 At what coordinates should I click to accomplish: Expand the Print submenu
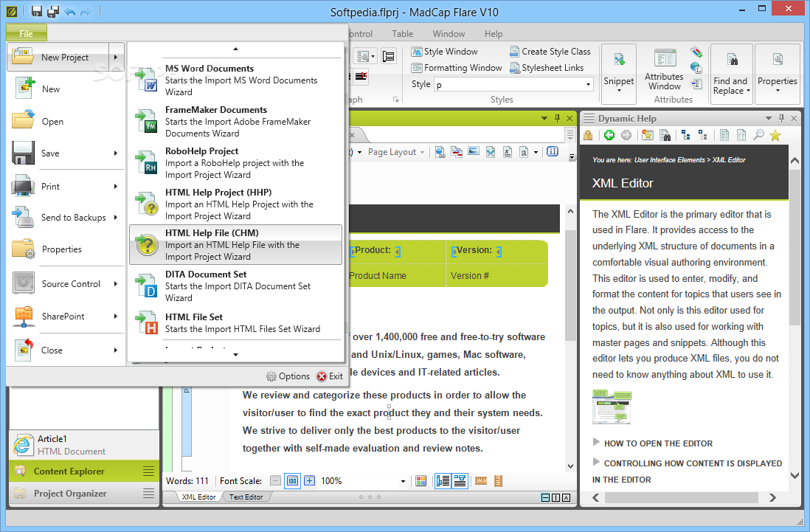point(116,187)
